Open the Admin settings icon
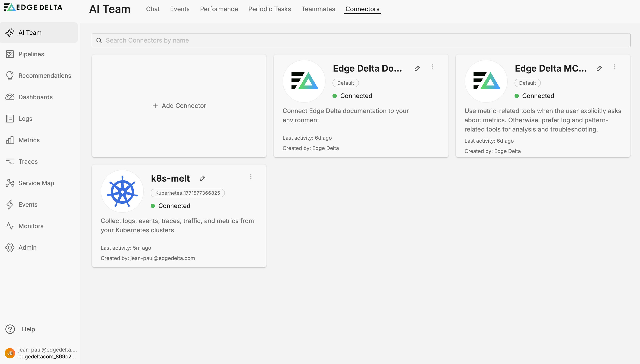This screenshot has height=364, width=640. 10,248
